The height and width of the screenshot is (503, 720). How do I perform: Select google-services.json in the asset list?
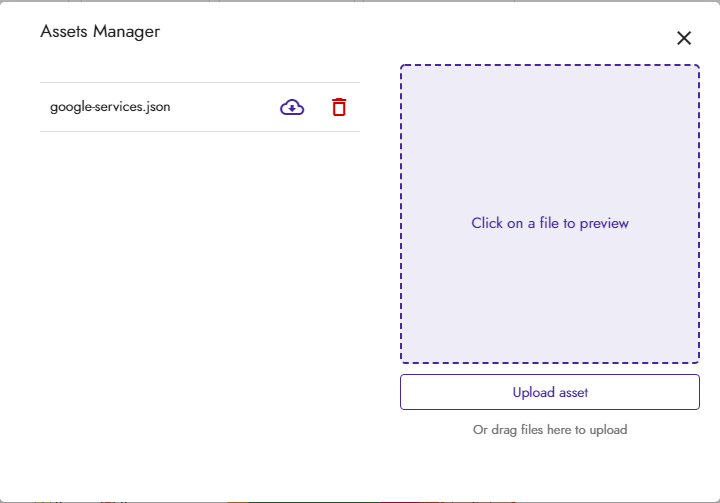(x=110, y=107)
